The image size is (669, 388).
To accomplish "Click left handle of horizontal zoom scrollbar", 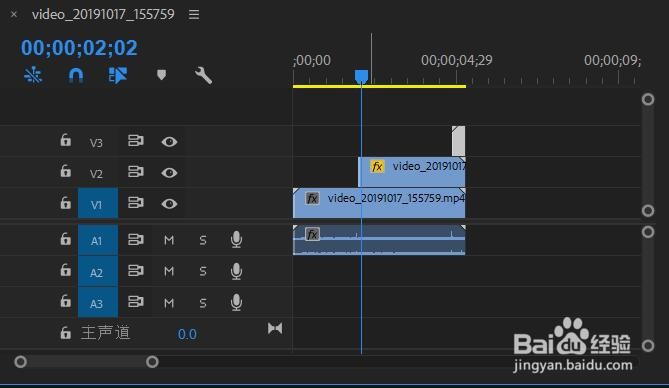I will 20,362.
